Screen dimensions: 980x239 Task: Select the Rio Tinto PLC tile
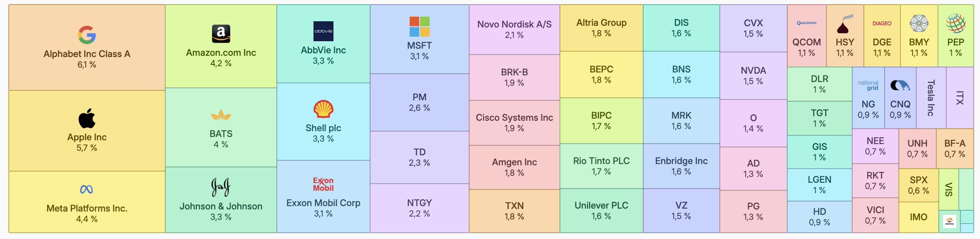pos(601,166)
